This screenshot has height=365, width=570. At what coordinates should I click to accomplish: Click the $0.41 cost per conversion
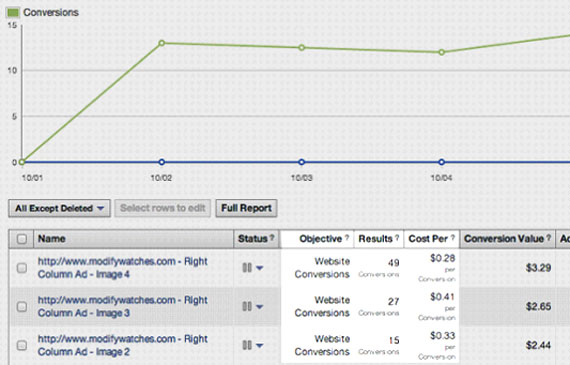[x=442, y=297]
